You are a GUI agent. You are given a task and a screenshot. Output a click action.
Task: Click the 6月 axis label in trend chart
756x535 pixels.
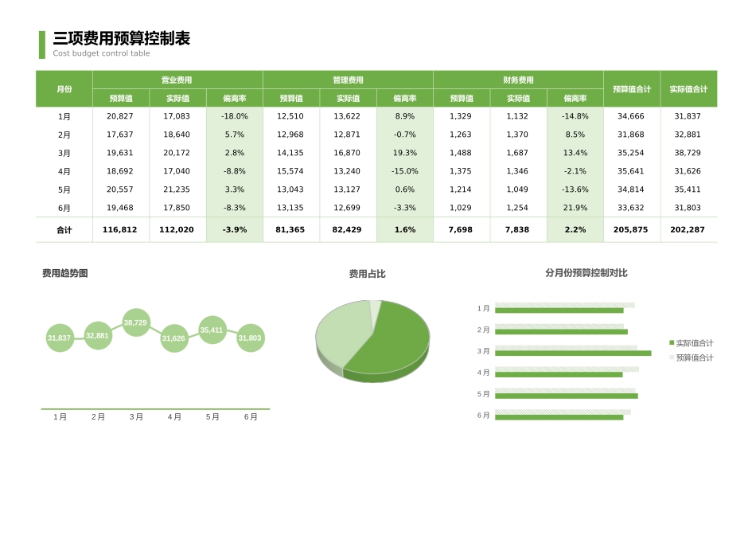[x=251, y=416]
